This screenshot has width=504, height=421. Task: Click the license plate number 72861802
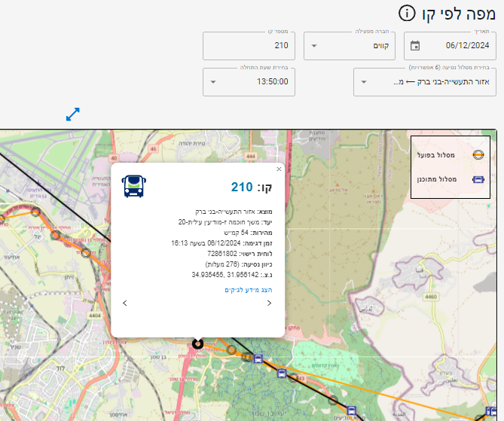click(x=222, y=254)
